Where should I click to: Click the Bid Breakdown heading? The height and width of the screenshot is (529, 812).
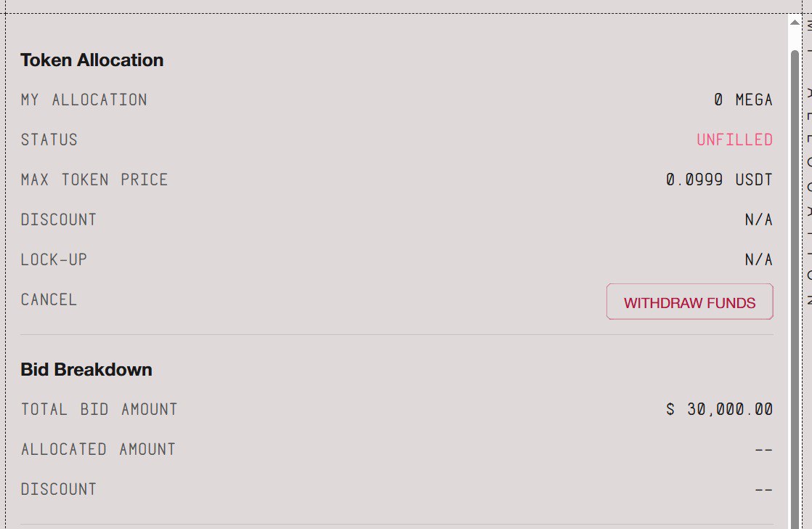click(86, 370)
